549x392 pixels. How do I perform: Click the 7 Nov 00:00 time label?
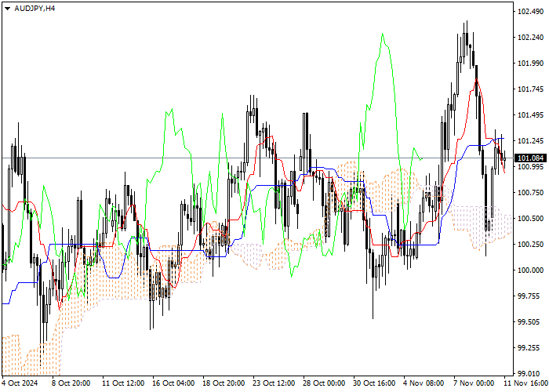click(474, 383)
